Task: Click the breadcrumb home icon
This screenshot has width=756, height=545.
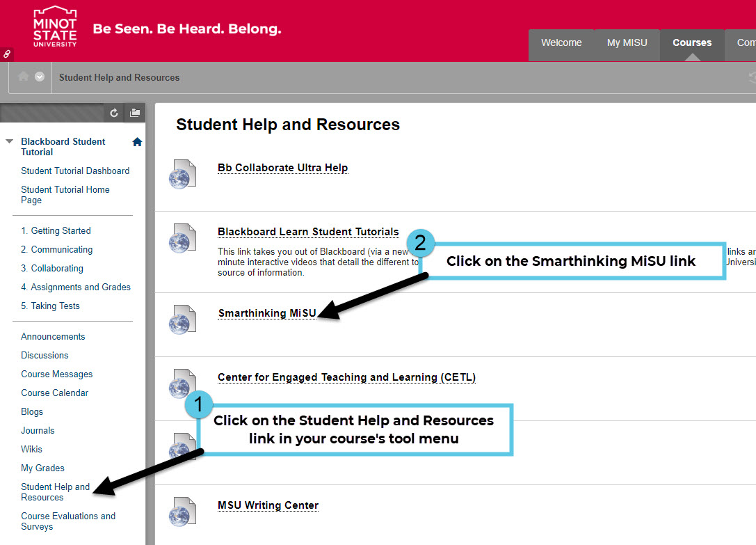Action: pos(24,77)
